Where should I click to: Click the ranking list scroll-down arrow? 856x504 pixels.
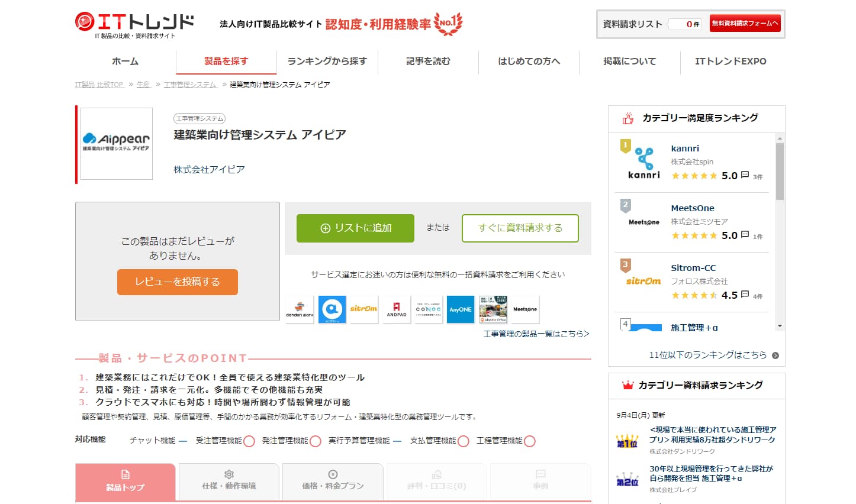[780, 326]
